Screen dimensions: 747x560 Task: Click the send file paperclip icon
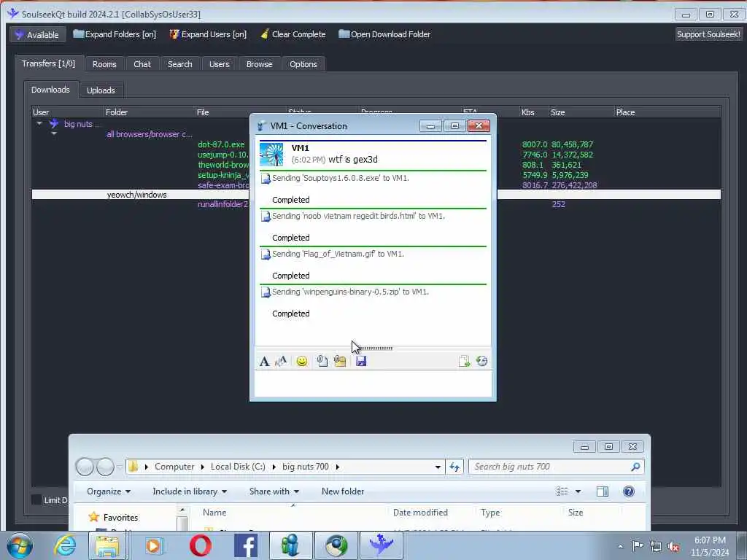[x=322, y=361]
